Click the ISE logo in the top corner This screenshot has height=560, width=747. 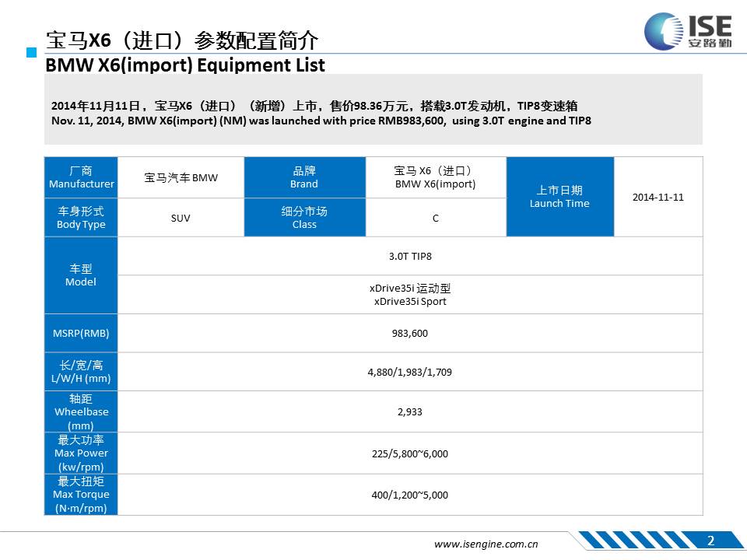pos(688,31)
